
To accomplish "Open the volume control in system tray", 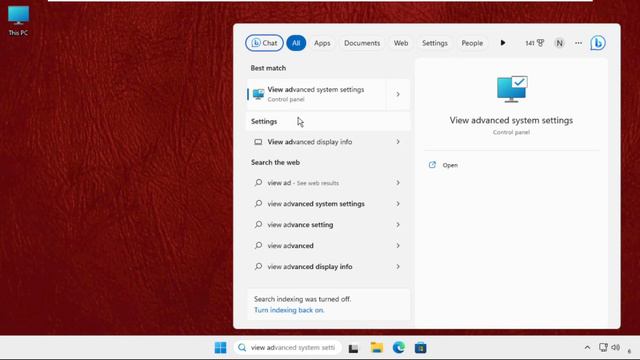I will click(x=616, y=347).
